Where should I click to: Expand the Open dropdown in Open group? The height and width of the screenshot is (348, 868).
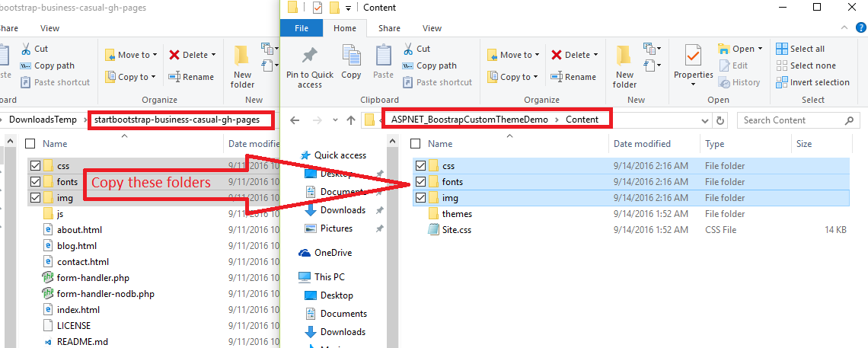click(x=760, y=49)
